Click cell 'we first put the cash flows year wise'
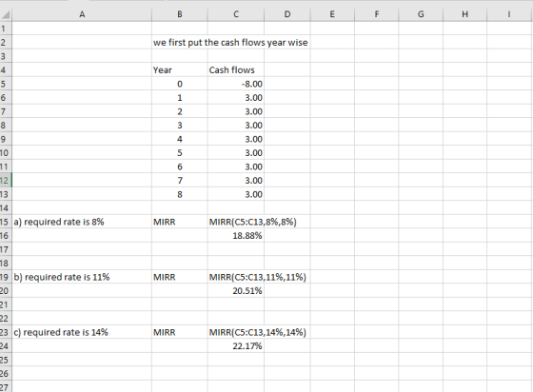This screenshot has width=533, height=392. (x=230, y=43)
